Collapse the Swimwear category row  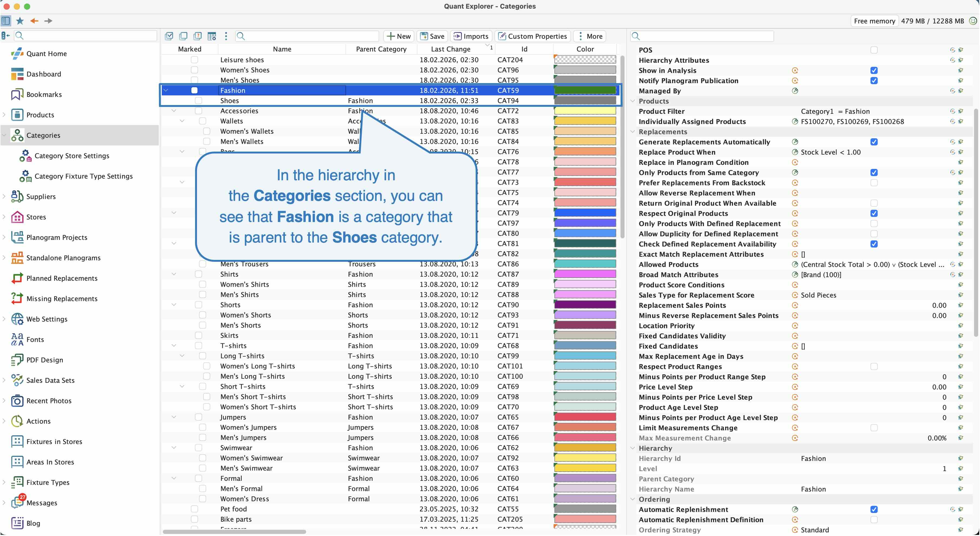click(174, 448)
